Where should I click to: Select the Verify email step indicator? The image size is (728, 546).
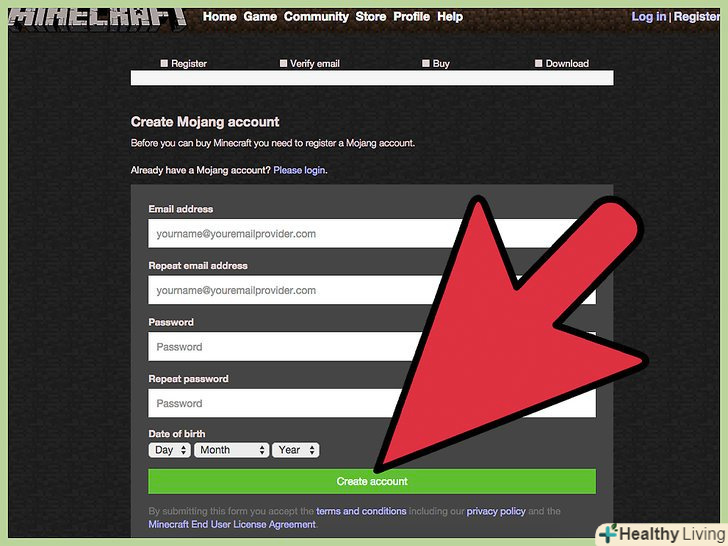pos(310,64)
